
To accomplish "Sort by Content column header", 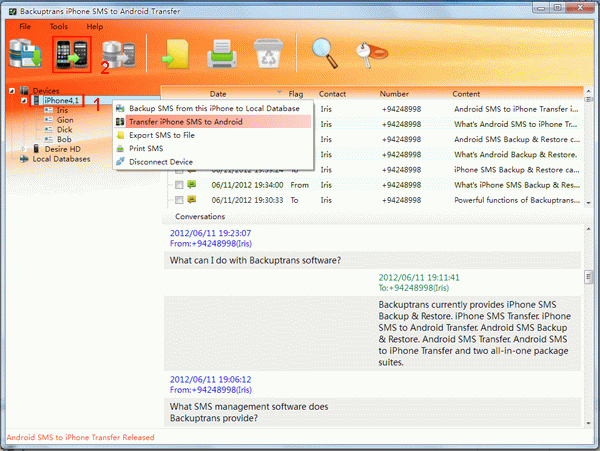I will click(x=466, y=94).
